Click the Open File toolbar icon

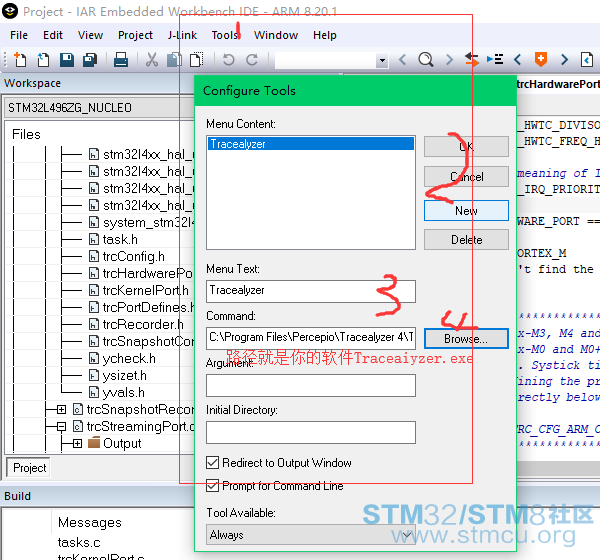[43, 60]
